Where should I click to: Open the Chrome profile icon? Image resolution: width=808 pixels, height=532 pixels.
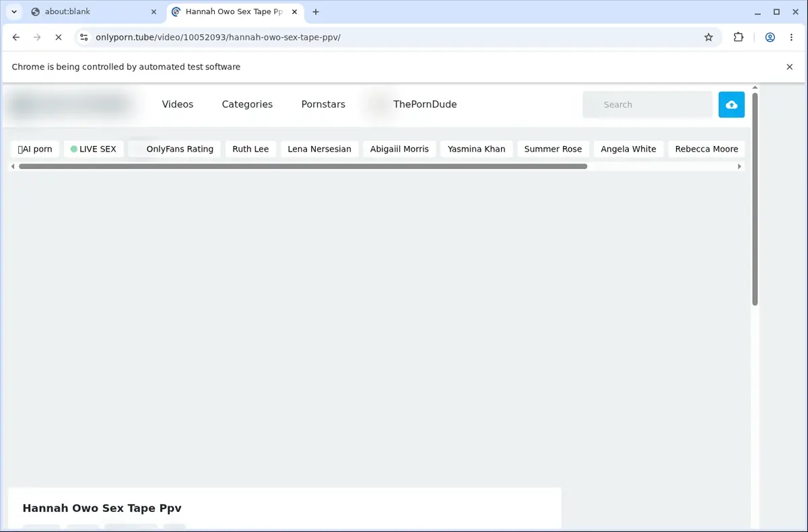[x=770, y=38]
